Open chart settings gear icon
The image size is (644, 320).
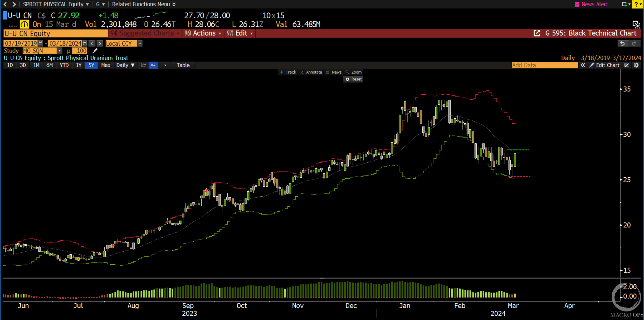tap(636, 65)
